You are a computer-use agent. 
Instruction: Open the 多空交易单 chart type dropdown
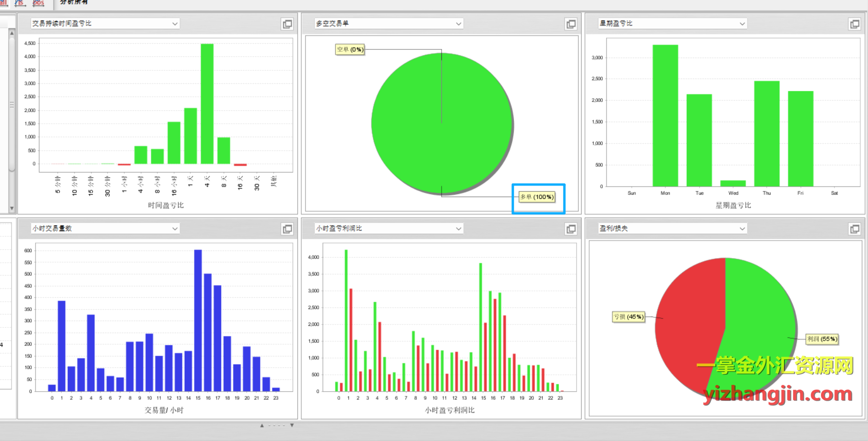point(458,23)
